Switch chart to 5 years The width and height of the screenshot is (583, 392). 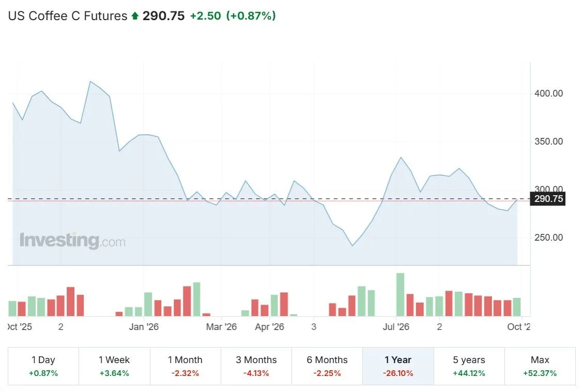[469, 366]
